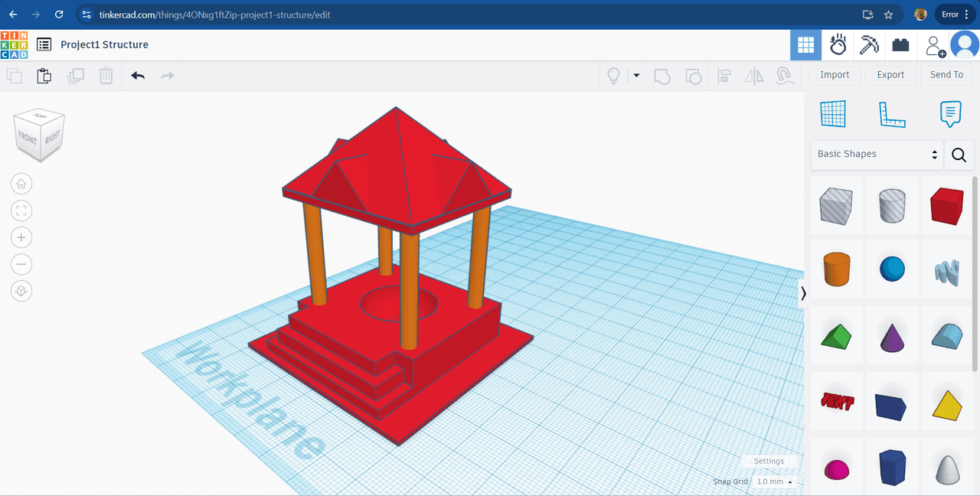Click the Import button
980x496 pixels.
pyautogui.click(x=835, y=75)
